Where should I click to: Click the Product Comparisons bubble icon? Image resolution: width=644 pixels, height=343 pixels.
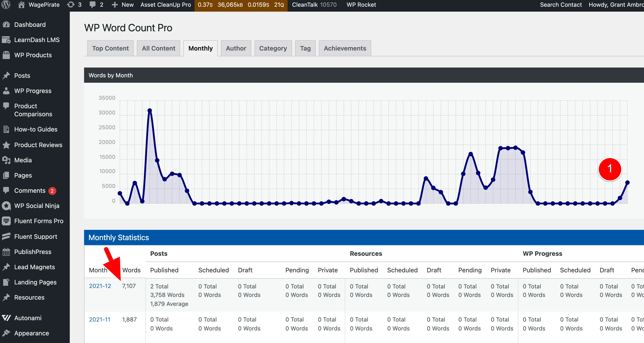click(x=6, y=106)
